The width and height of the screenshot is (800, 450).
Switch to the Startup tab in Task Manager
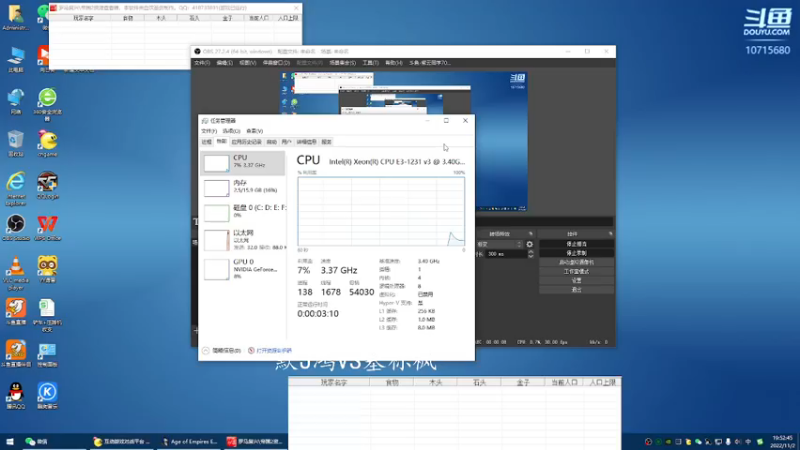tap(271, 142)
